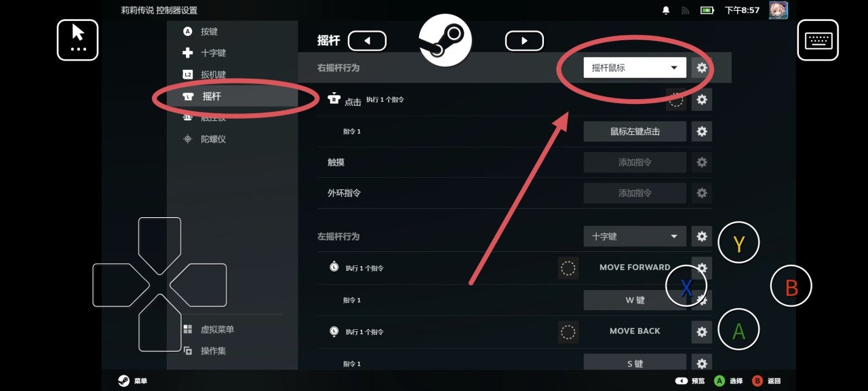The width and height of the screenshot is (868, 391).
Task: Click the W 键 binding button
Action: (x=635, y=300)
